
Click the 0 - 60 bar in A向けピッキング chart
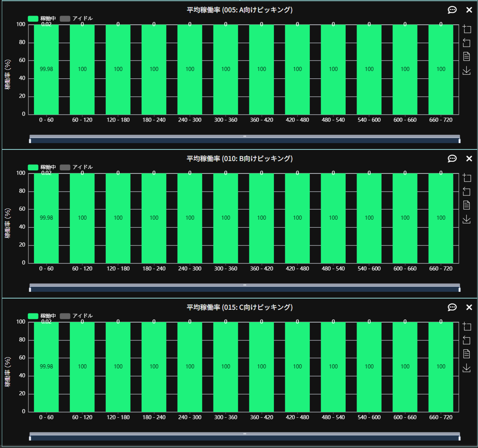tap(46, 69)
